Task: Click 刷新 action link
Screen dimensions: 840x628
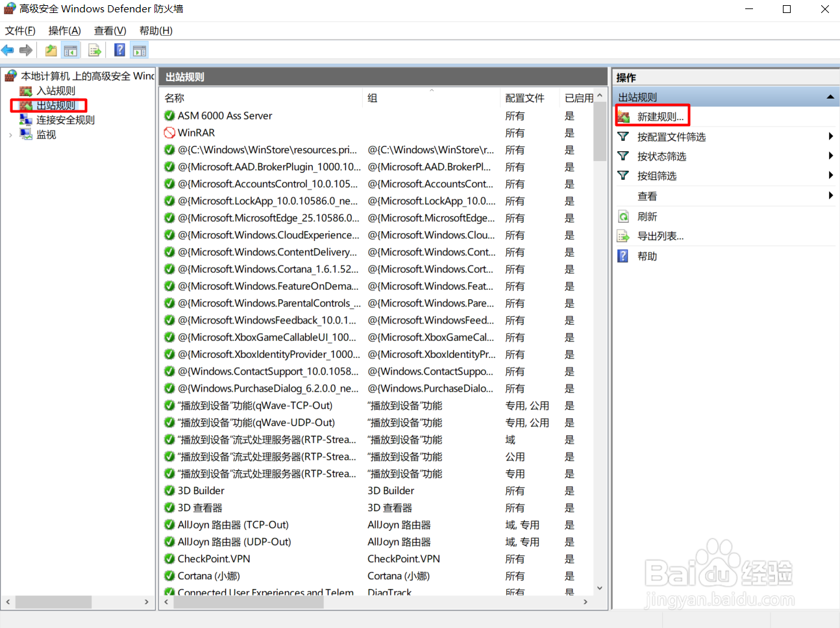Action: coord(647,216)
